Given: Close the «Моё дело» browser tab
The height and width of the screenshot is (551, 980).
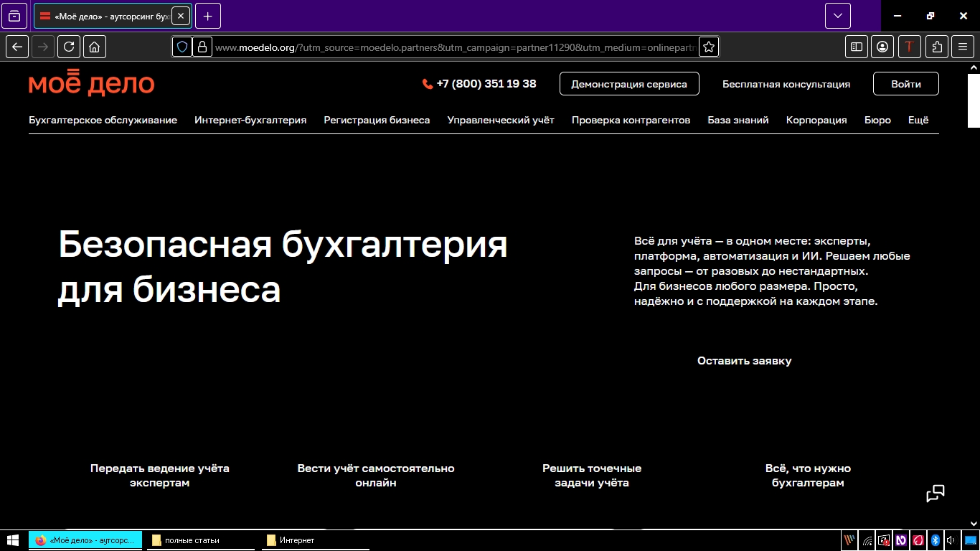Looking at the screenshot, I should 181,16.
